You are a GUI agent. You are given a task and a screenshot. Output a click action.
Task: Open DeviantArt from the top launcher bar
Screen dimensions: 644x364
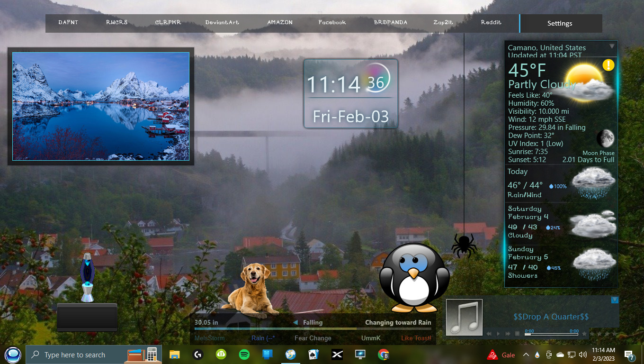click(x=222, y=22)
